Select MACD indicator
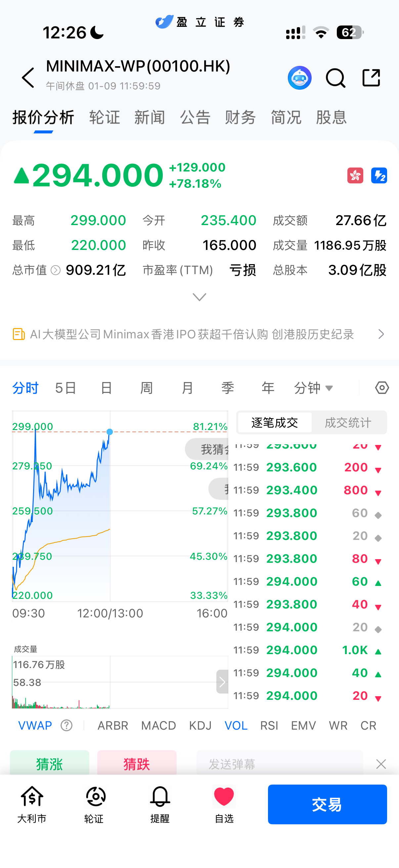399x868 pixels. 158,725
